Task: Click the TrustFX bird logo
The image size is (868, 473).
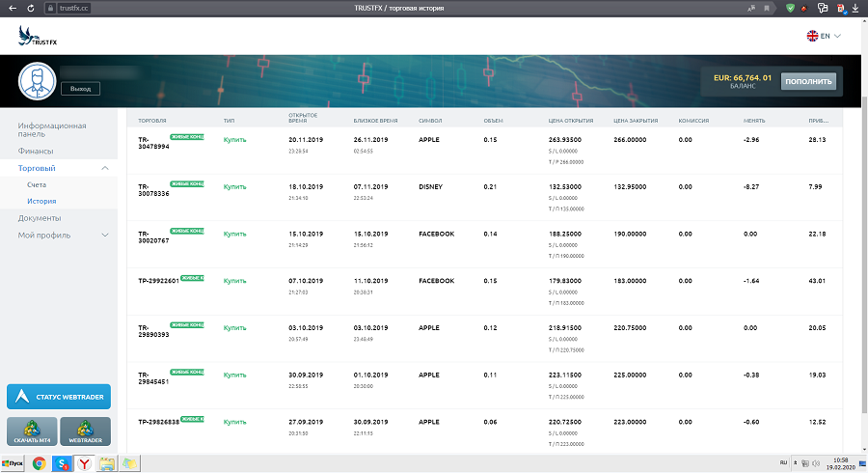Action: click(x=37, y=36)
